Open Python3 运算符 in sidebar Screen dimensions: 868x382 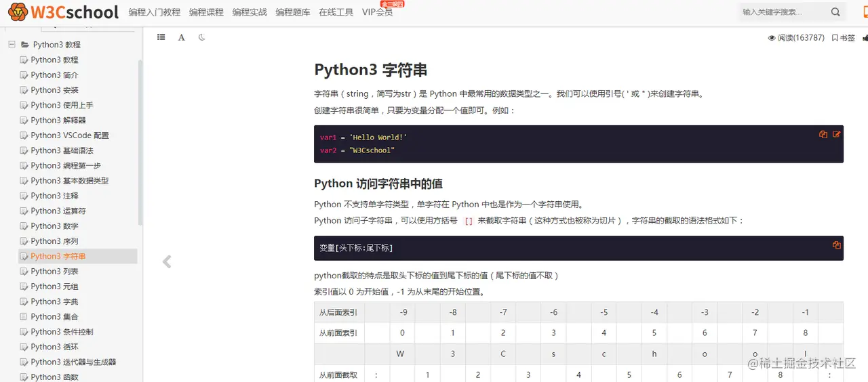[x=58, y=211]
